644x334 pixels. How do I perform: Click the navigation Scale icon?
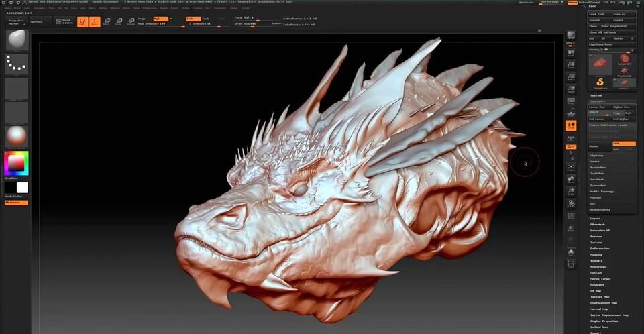click(571, 192)
